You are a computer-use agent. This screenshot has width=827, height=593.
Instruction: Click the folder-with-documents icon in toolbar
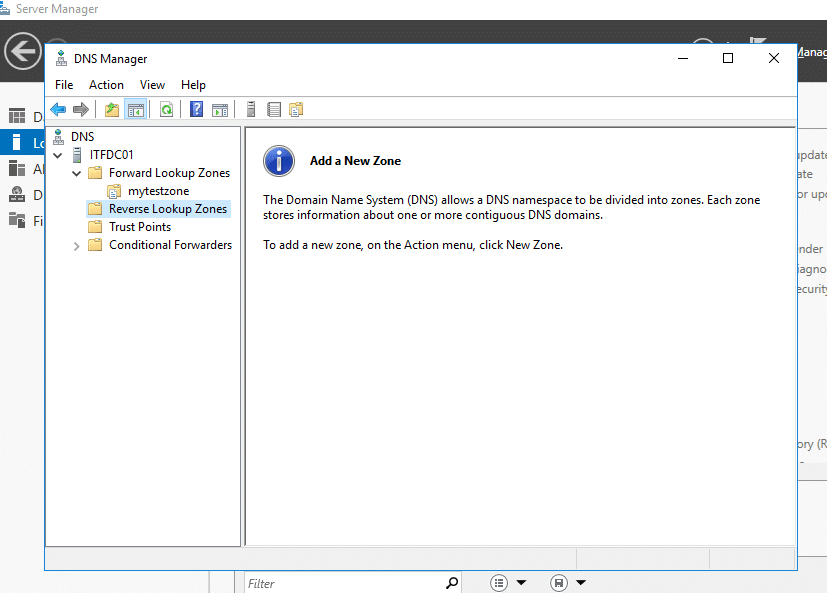click(x=296, y=110)
